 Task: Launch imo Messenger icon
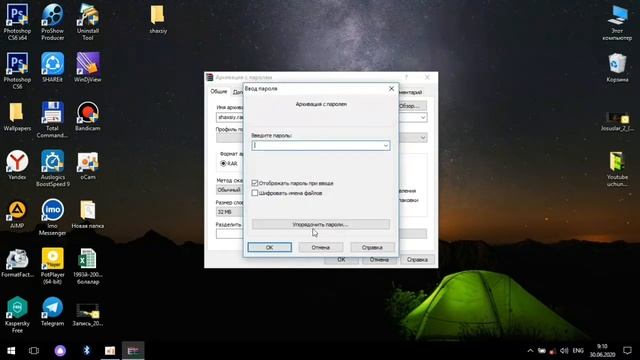(53, 217)
